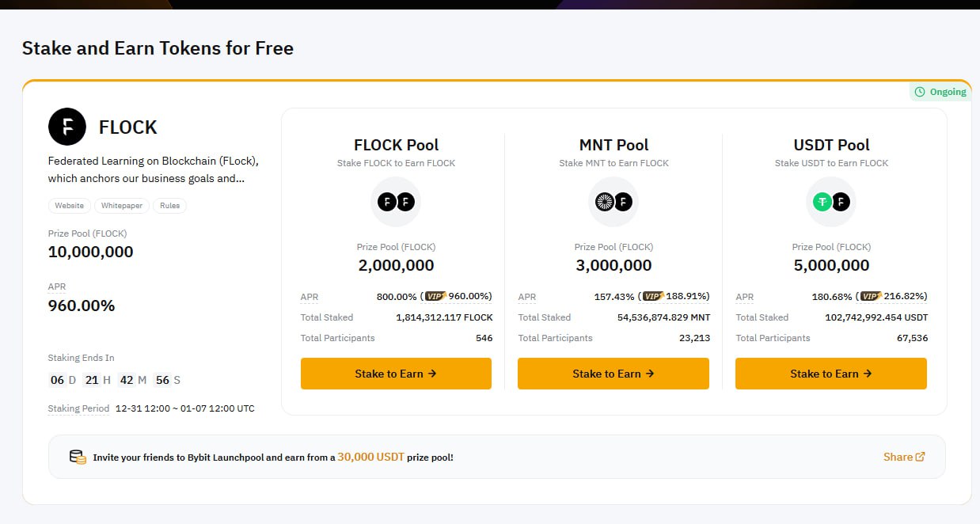Click the Ongoing status clock badge

click(x=940, y=92)
